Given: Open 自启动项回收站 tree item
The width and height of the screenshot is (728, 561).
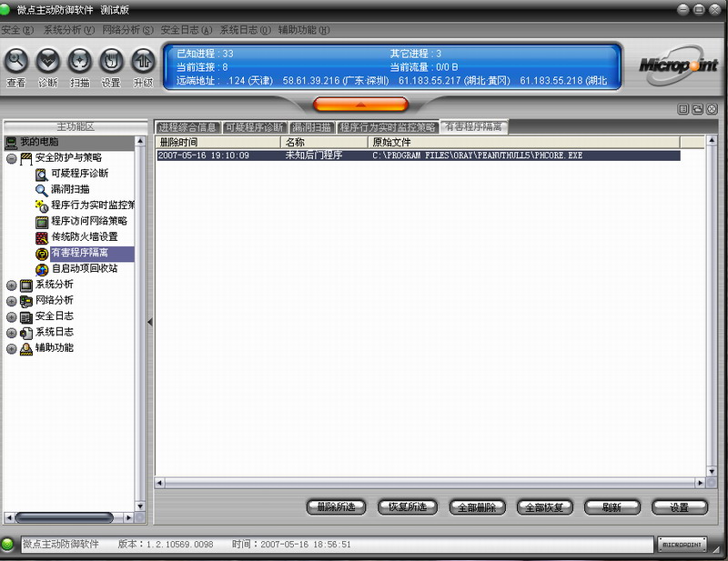Looking at the screenshot, I should pos(84,268).
